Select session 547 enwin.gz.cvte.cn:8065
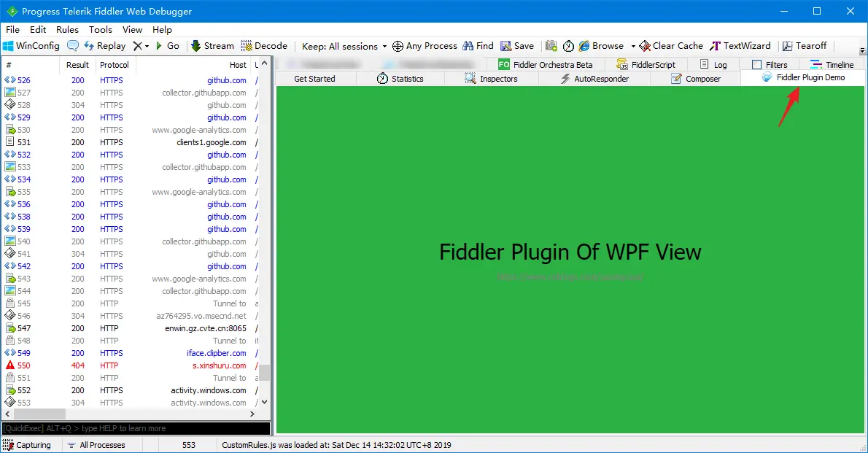This screenshot has width=868, height=453. click(131, 328)
